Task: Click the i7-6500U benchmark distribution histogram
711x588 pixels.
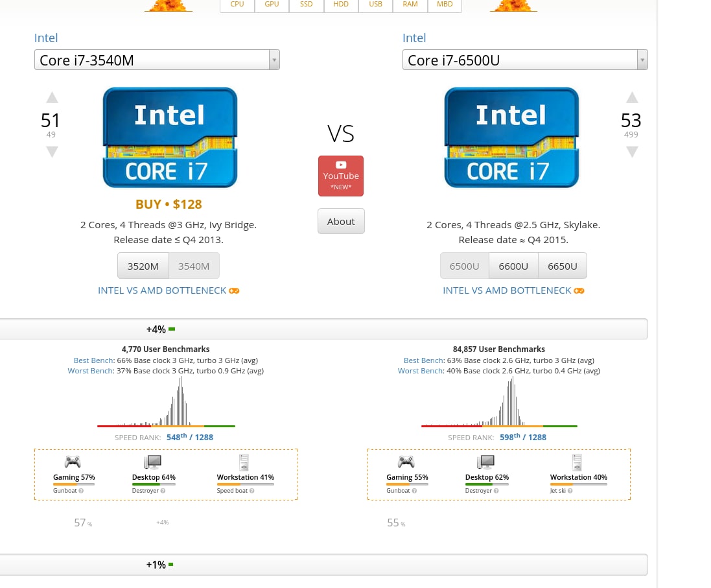Action: click(499, 402)
